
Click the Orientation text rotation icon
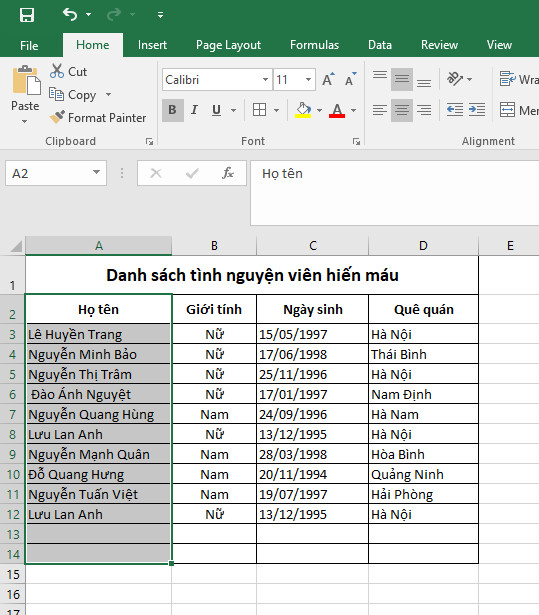455,79
